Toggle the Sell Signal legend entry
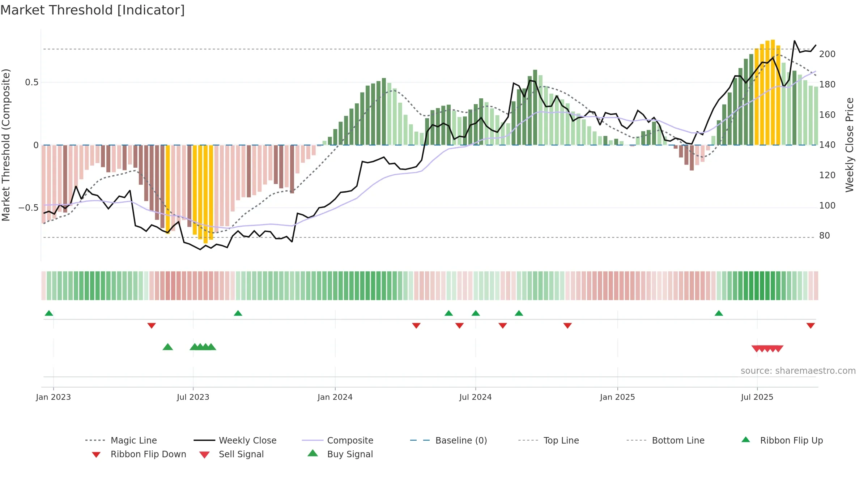The height and width of the screenshot is (488, 868). 231,454
